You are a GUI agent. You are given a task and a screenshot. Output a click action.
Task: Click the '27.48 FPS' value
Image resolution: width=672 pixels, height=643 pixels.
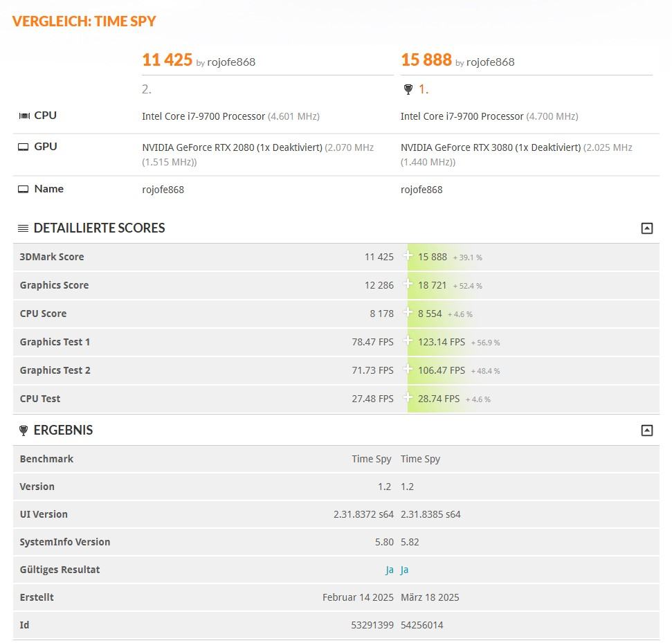click(372, 399)
